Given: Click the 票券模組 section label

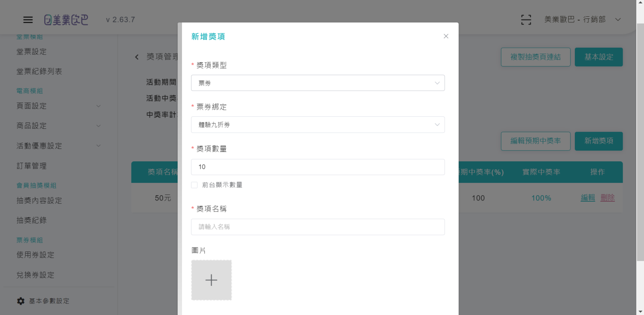Looking at the screenshot, I should click(30, 240).
